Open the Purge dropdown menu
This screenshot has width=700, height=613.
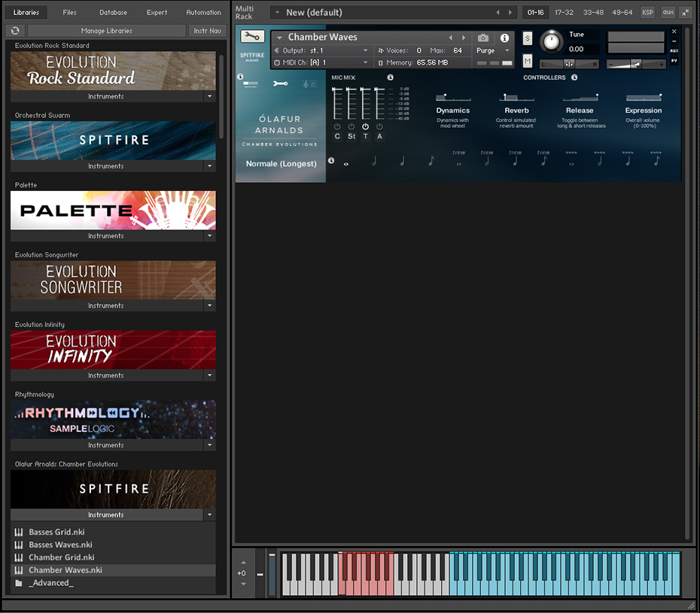coord(493,50)
